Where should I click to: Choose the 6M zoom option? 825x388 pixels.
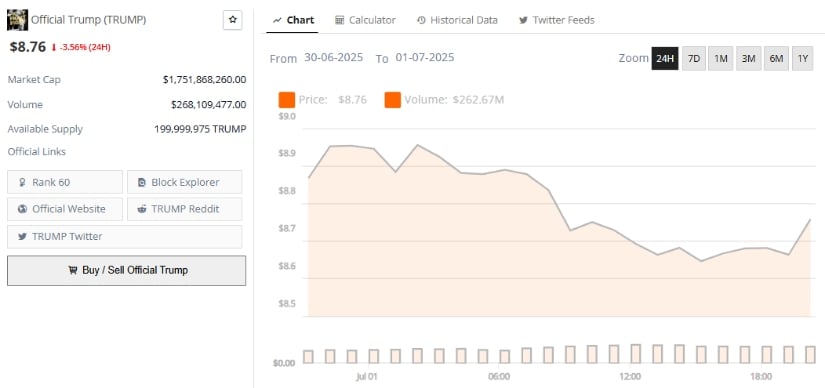[x=776, y=58]
